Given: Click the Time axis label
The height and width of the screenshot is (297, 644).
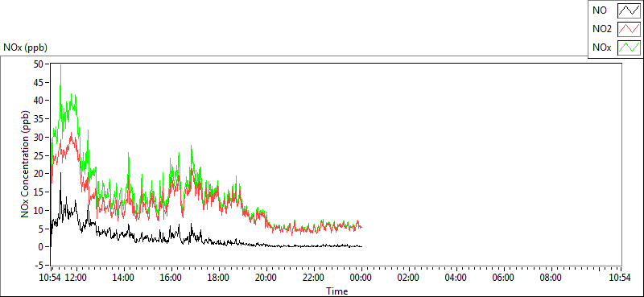Looking at the screenshot, I should tap(337, 291).
